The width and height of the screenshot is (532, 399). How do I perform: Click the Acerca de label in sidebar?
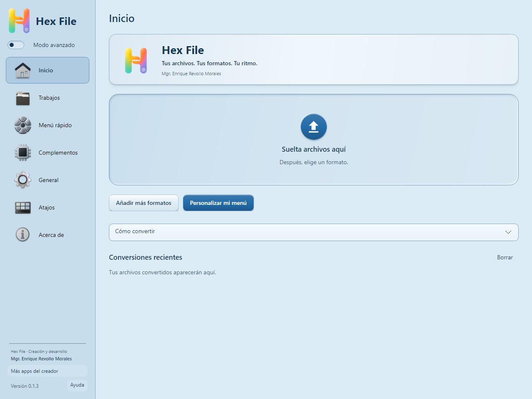click(x=51, y=235)
